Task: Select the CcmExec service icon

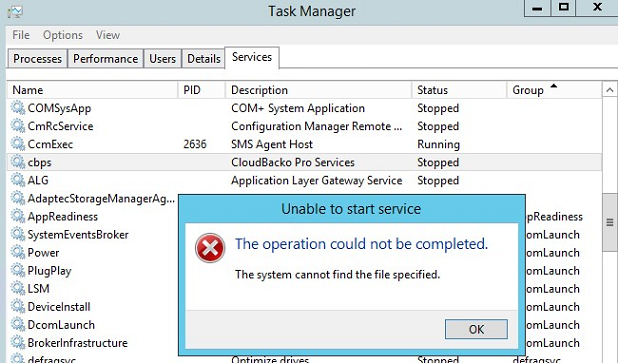Action: pyautogui.click(x=18, y=144)
